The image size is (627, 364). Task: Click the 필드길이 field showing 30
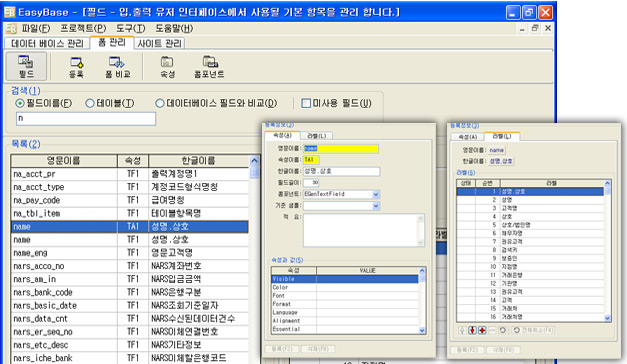click(311, 183)
